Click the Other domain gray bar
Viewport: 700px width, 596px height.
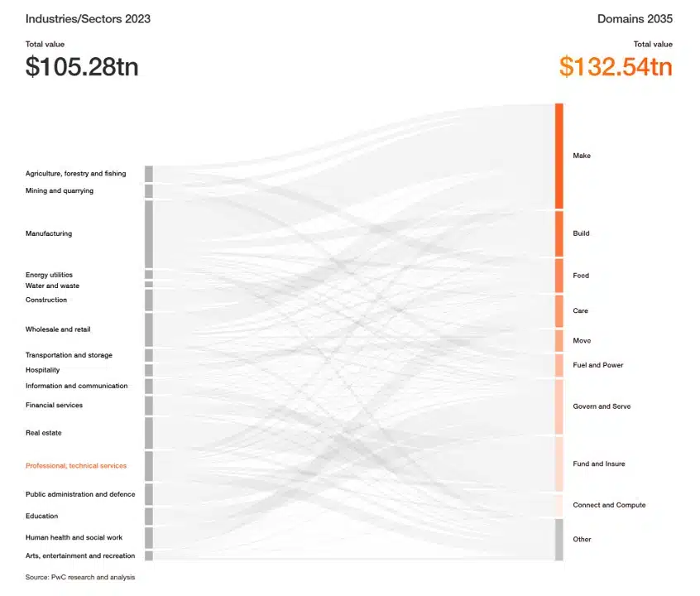click(x=559, y=540)
